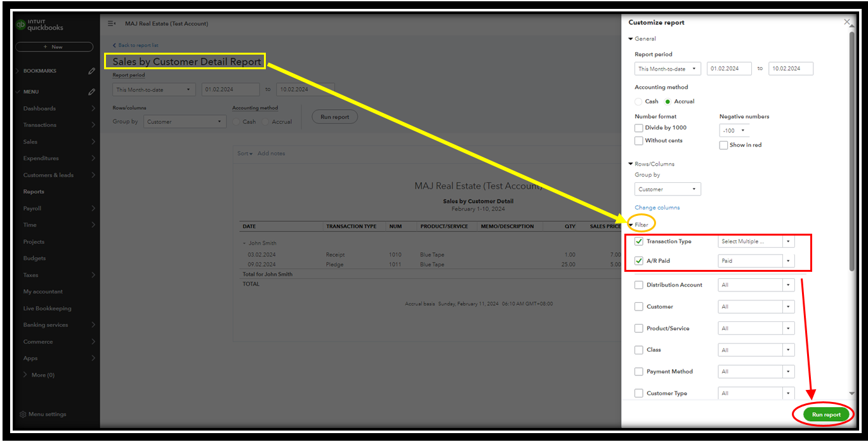Open panel Group by Customer dropdown
The image size is (868, 442).
pyautogui.click(x=667, y=189)
